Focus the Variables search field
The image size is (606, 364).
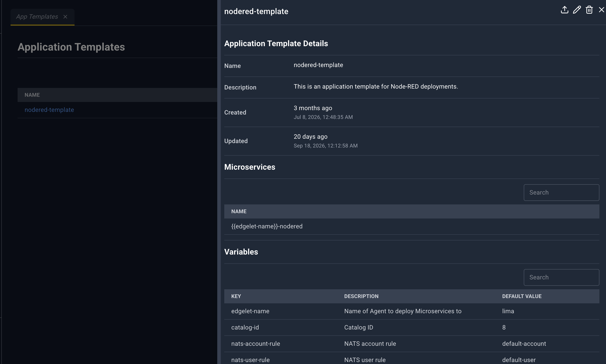(561, 277)
